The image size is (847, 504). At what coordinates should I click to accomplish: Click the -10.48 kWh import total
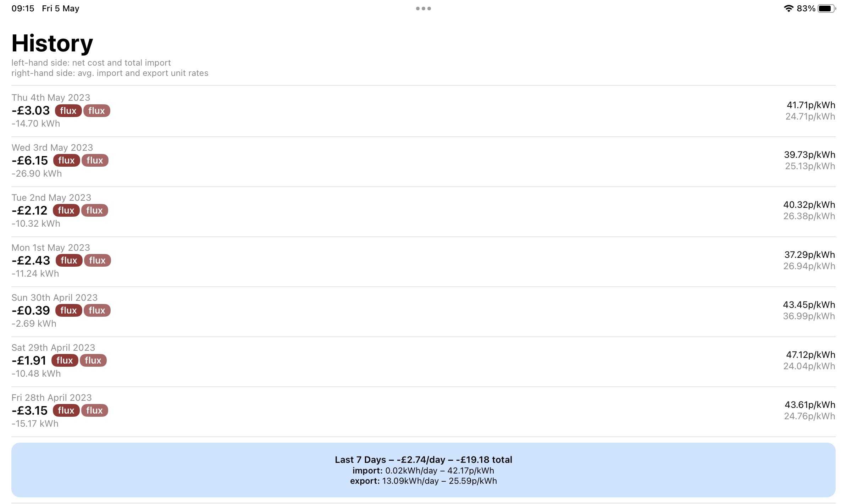tap(36, 374)
